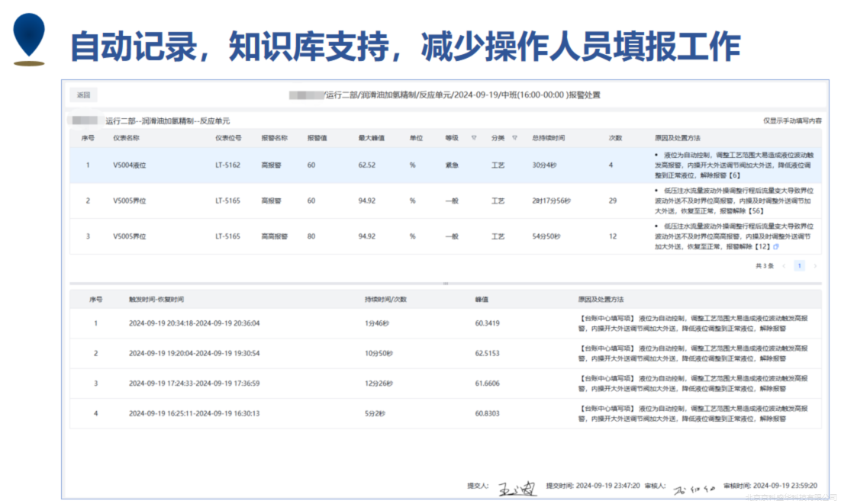Click the 总持续时间 column header
Screen dimensions: 841x504
point(548,138)
